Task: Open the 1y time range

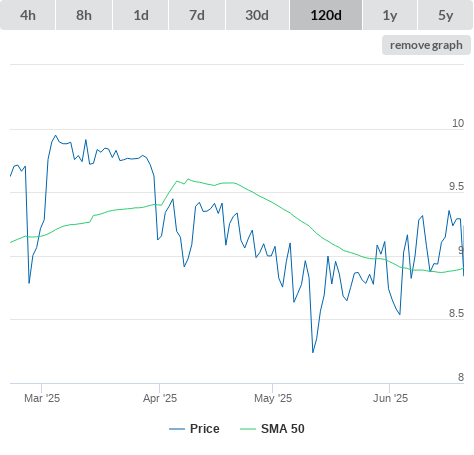Action: [390, 15]
